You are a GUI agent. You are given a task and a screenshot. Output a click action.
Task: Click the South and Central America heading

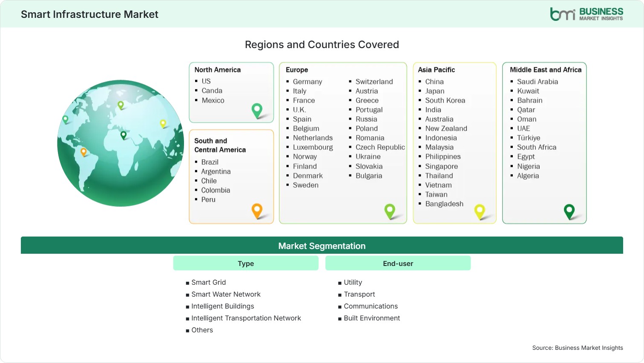(220, 145)
